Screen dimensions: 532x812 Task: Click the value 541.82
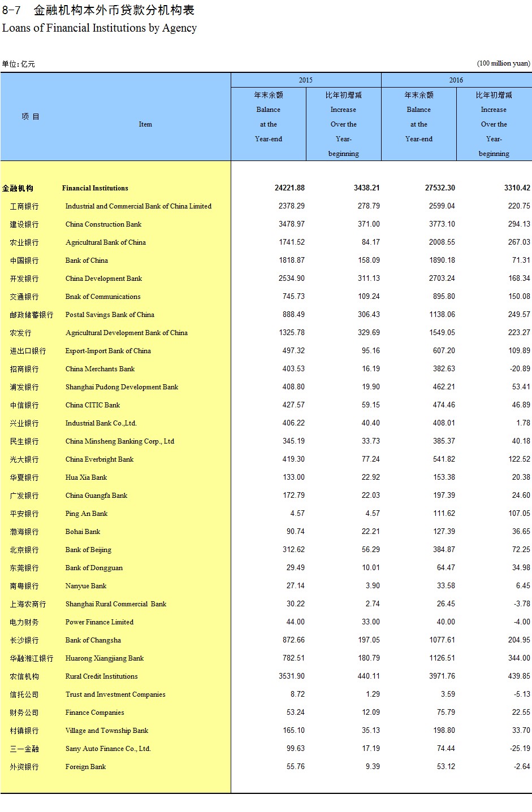[444, 459]
